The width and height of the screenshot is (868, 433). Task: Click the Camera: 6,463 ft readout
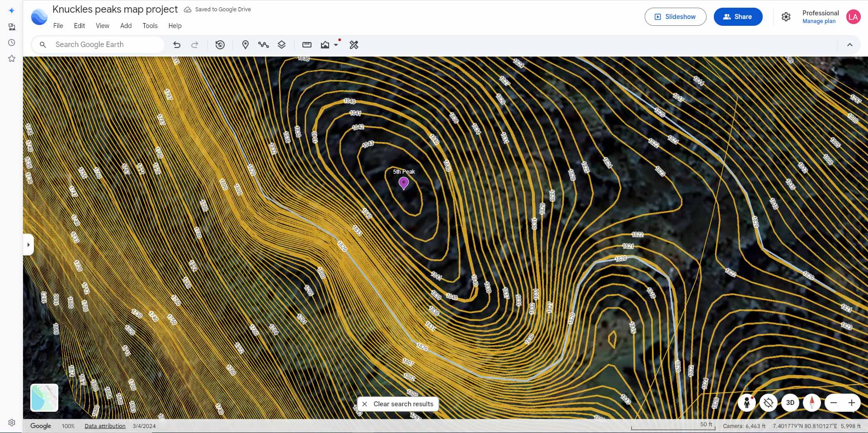pos(744,426)
